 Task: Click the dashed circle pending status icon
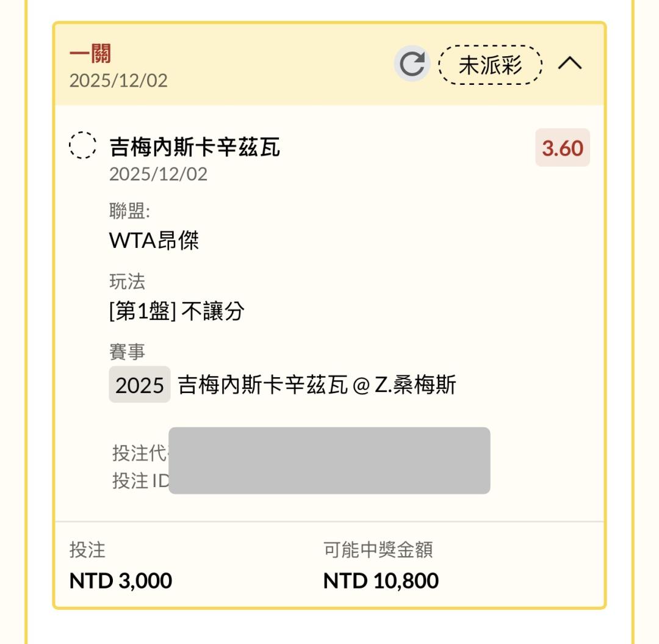pyautogui.click(x=82, y=146)
